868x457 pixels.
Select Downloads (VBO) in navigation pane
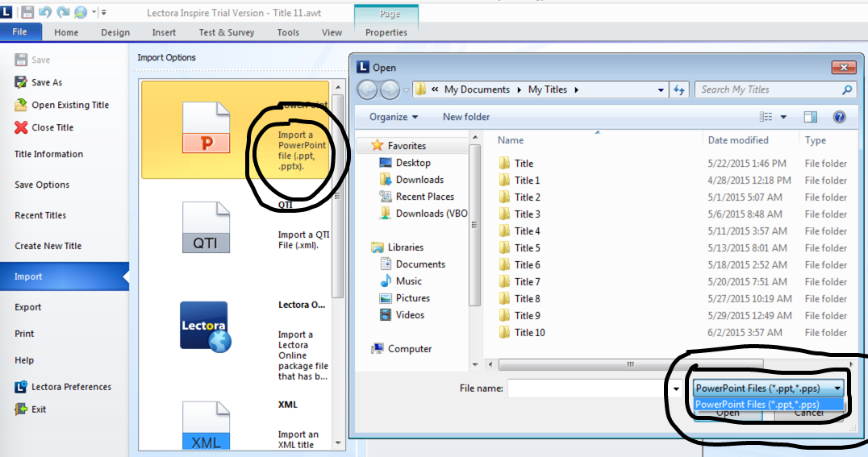pos(424,214)
